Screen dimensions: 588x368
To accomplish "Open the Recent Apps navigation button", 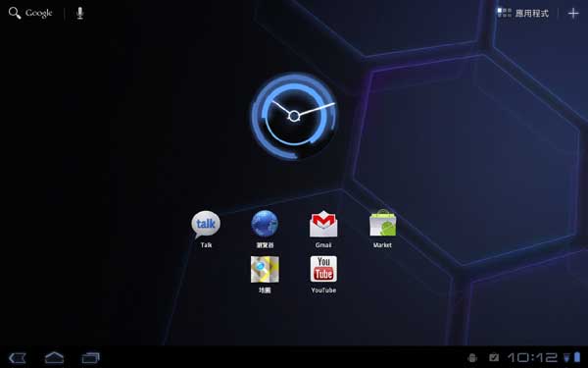I will click(x=90, y=357).
